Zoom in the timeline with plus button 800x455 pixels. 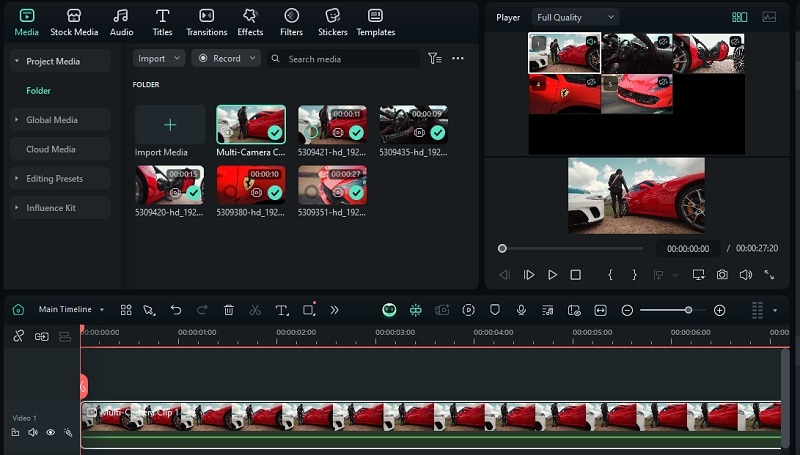coord(719,310)
